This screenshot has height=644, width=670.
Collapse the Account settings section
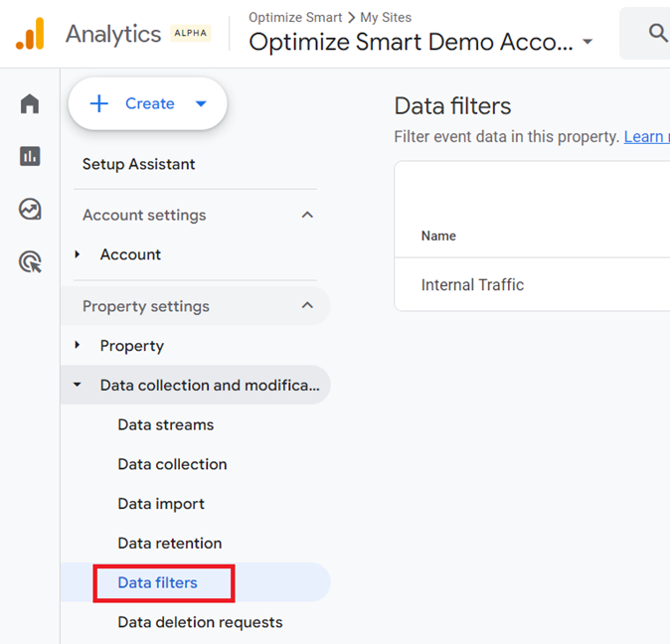point(307,215)
